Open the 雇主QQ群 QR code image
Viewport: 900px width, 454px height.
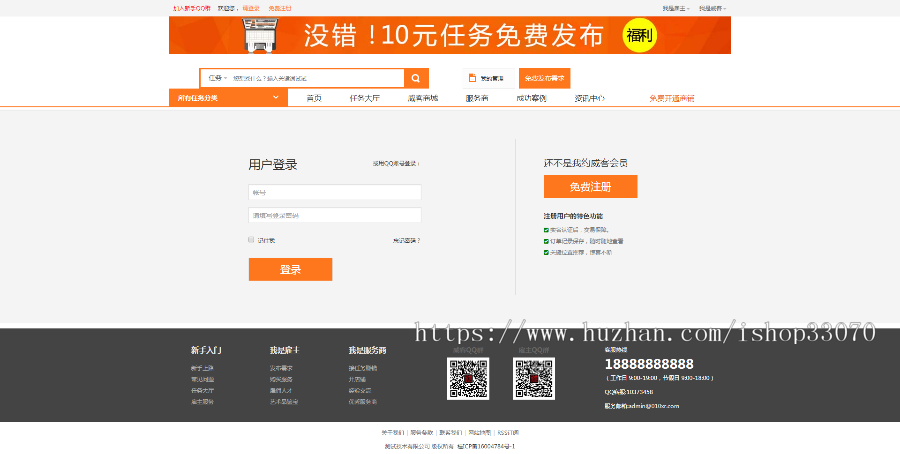(x=534, y=379)
